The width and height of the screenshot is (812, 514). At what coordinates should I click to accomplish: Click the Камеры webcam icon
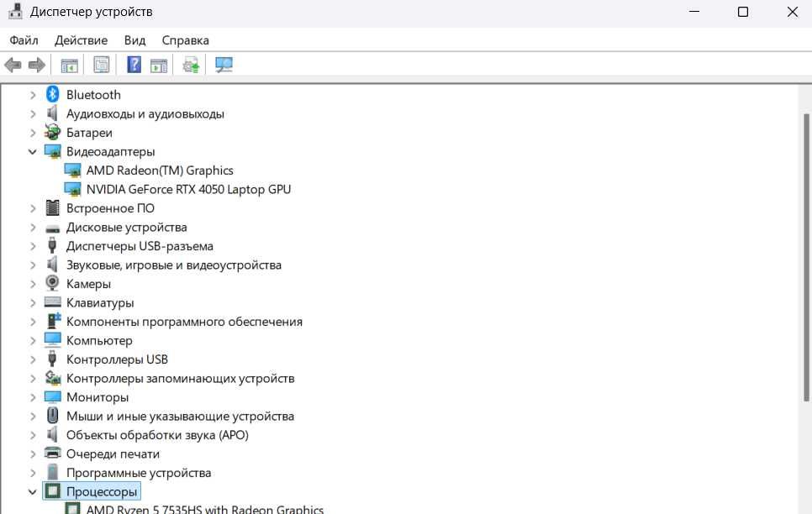pos(52,283)
